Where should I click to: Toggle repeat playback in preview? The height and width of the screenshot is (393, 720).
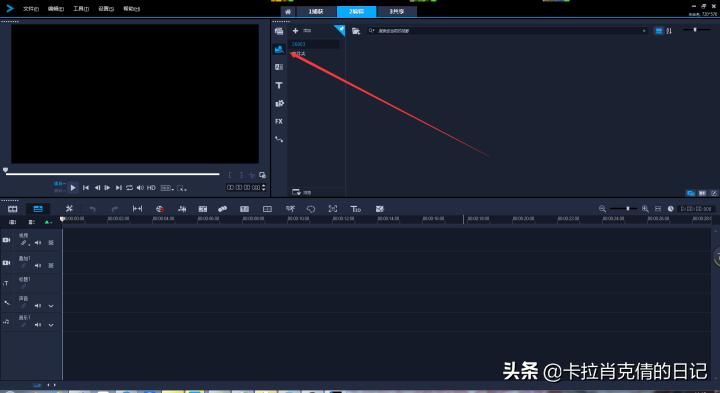[129, 188]
